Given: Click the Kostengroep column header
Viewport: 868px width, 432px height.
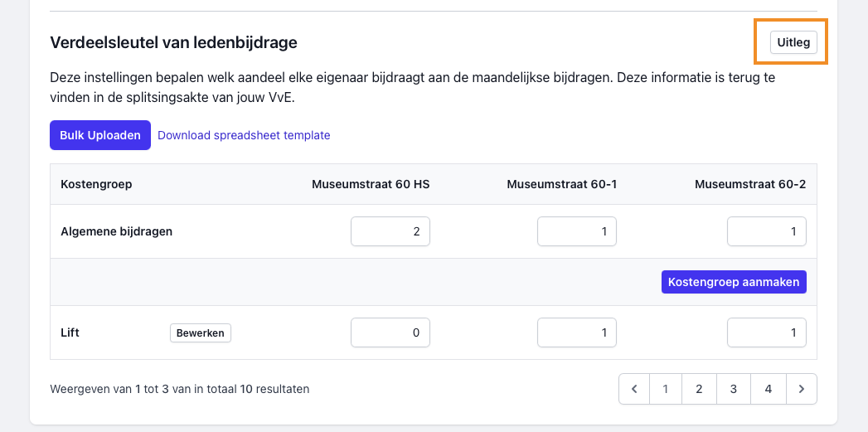Looking at the screenshot, I should pyautogui.click(x=96, y=184).
